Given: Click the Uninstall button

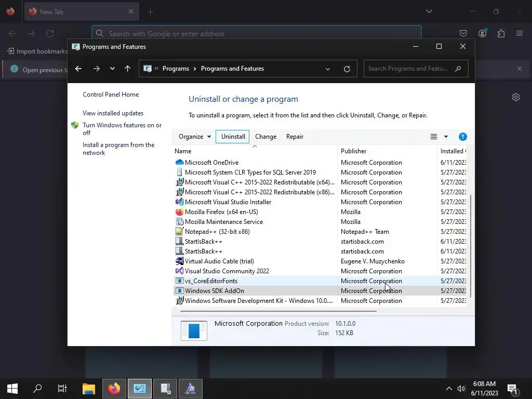Looking at the screenshot, I should tap(233, 137).
